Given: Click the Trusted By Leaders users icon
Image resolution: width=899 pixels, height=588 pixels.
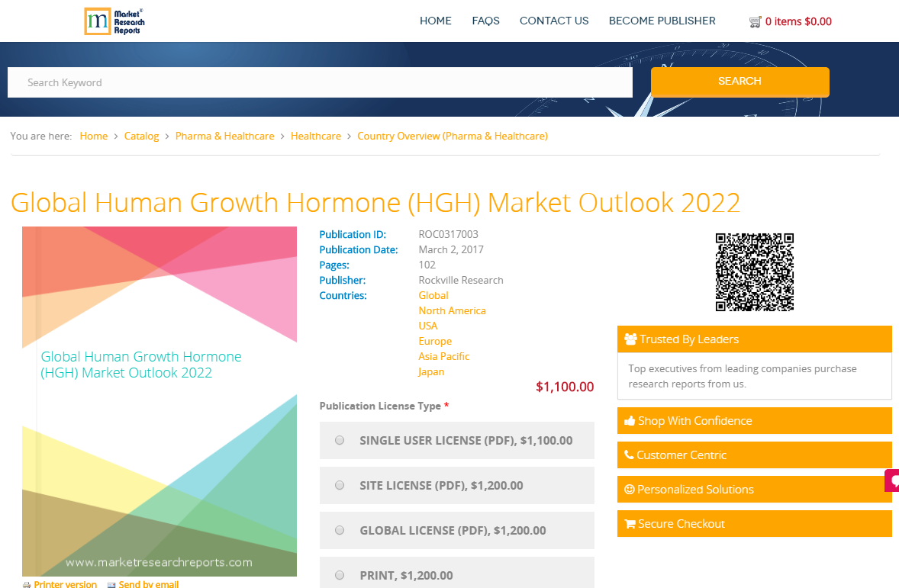Looking at the screenshot, I should pos(630,339).
